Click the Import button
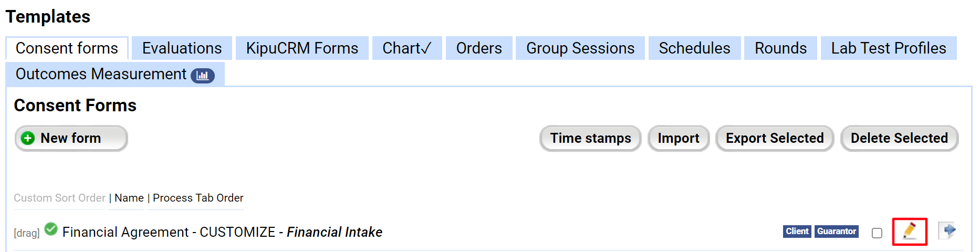Image resolution: width=980 pixels, height=252 pixels. coord(678,138)
